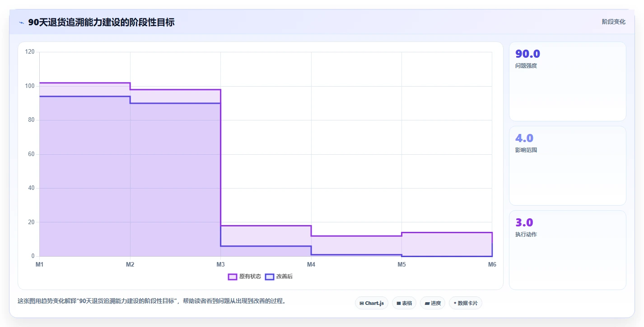Click the blue 改善后 legend swatch

[269, 276]
